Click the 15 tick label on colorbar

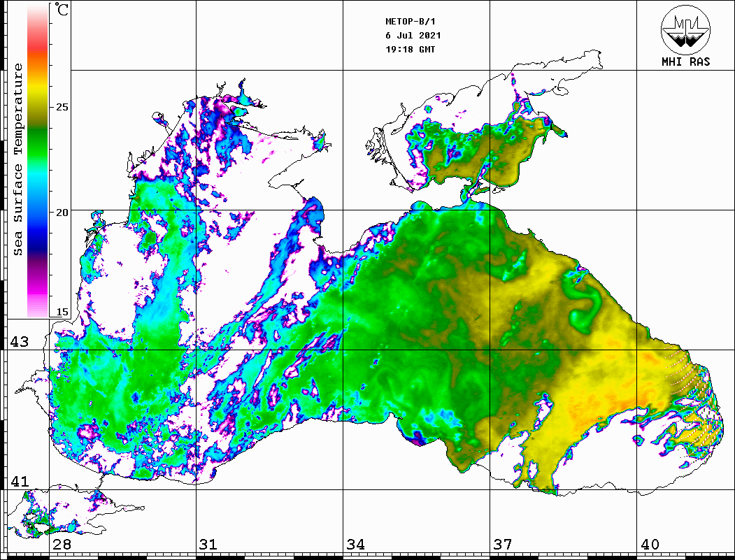[62, 312]
